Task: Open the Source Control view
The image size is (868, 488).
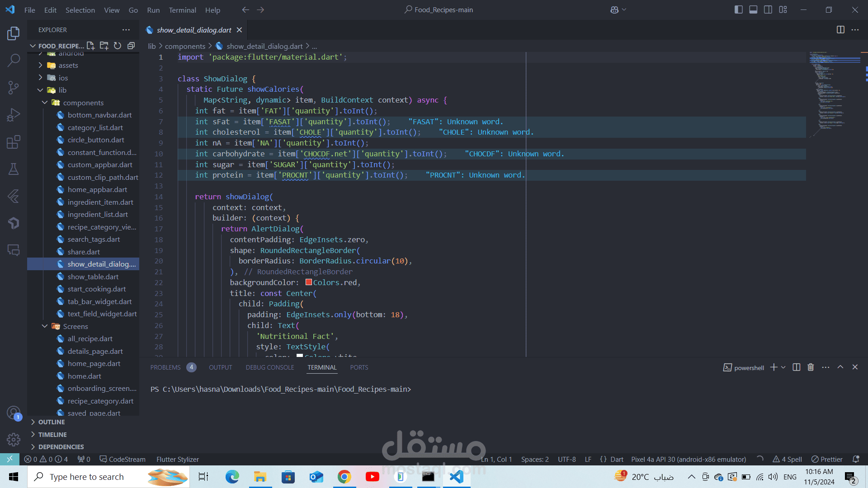Action: click(x=14, y=87)
